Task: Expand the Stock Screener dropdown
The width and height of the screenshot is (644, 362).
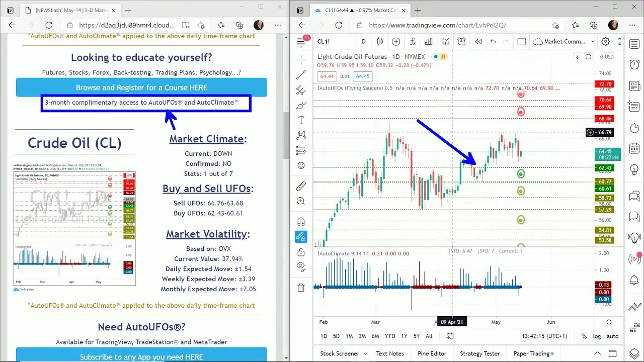Action: click(364, 353)
